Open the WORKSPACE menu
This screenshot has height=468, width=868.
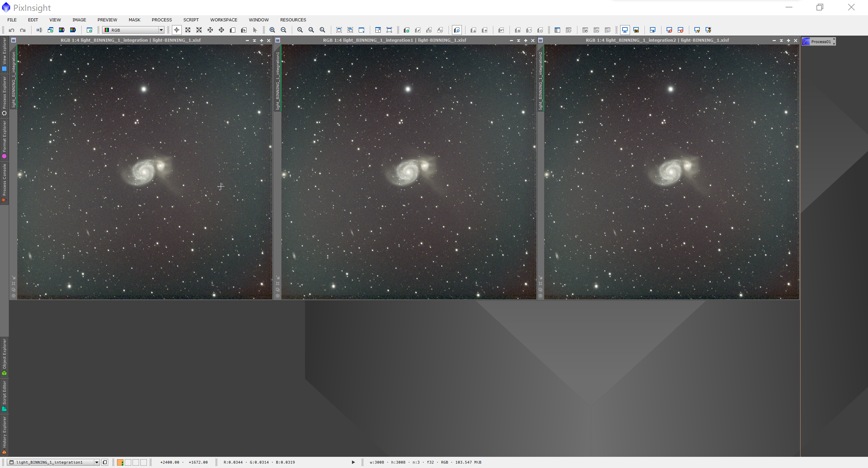tap(224, 20)
